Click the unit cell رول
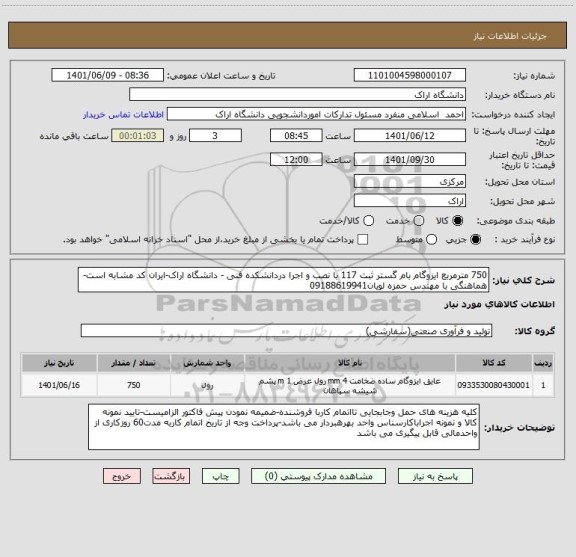 point(207,385)
